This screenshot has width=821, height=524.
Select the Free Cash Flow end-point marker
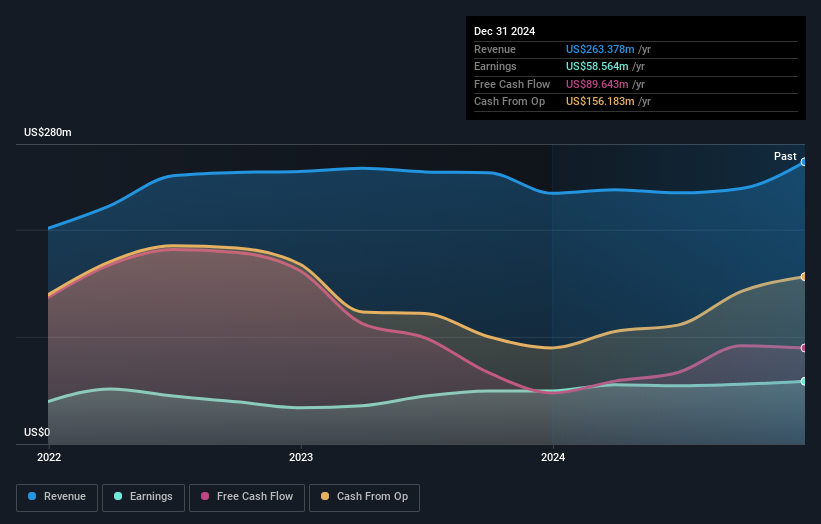coord(804,348)
